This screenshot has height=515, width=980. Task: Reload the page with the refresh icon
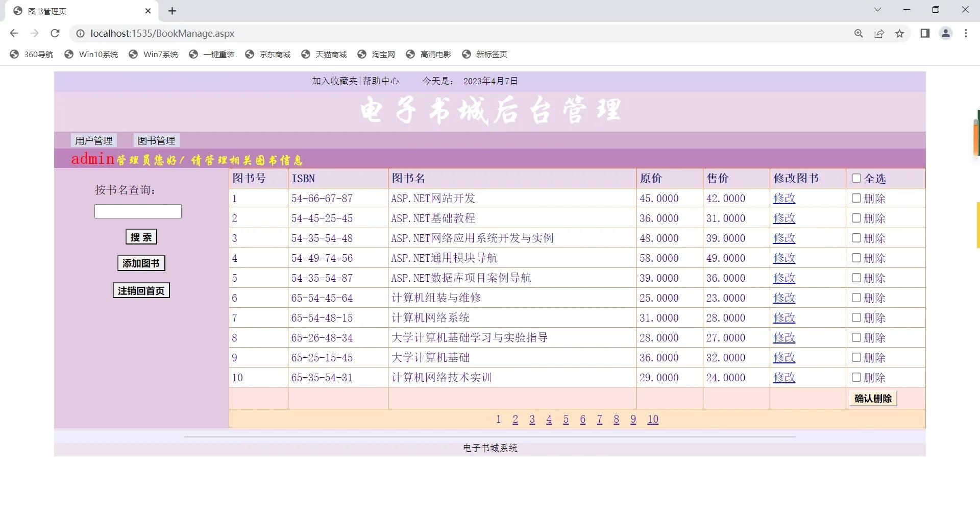[55, 34]
